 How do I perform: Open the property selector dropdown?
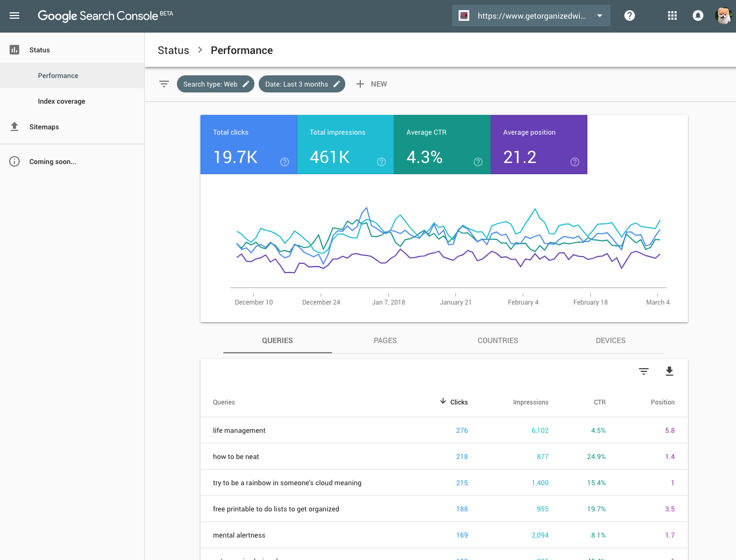531,16
